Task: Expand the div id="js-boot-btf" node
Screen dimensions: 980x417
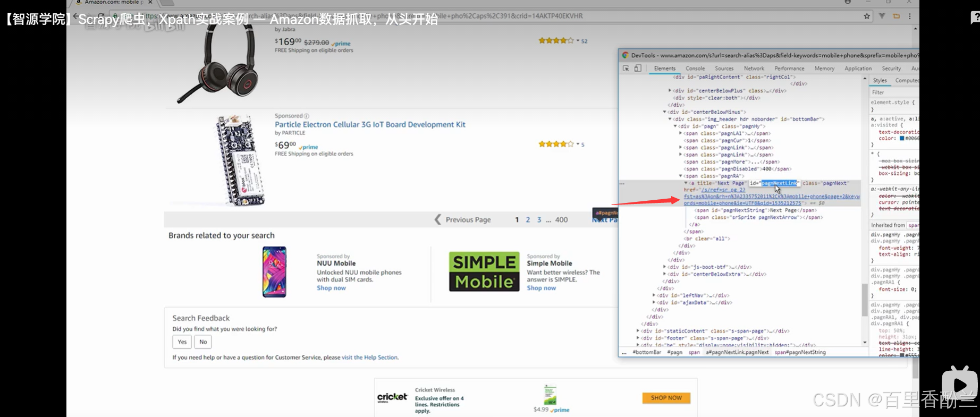Action: click(x=664, y=267)
